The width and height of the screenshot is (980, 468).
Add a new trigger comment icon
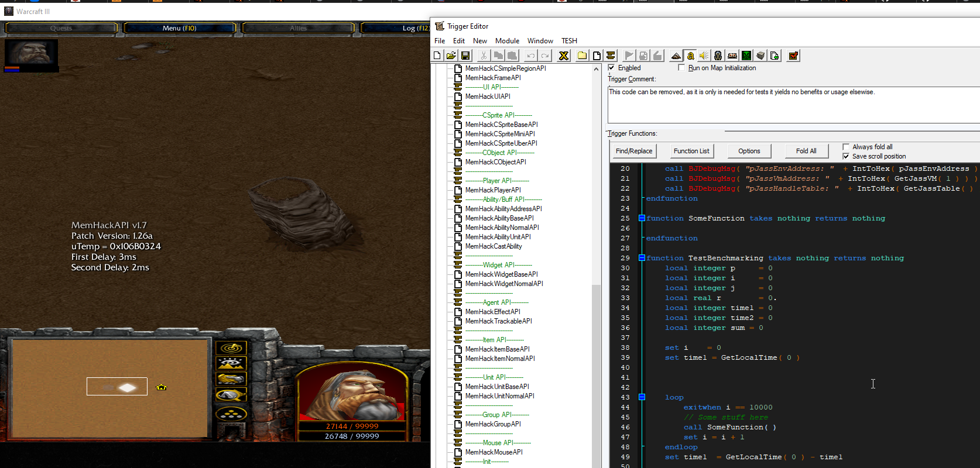coord(611,56)
